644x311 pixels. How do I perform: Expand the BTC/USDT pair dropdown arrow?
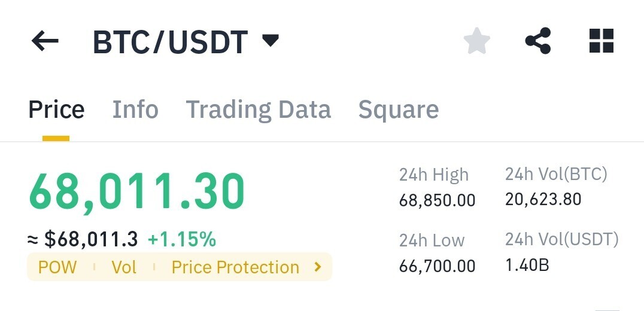click(271, 40)
